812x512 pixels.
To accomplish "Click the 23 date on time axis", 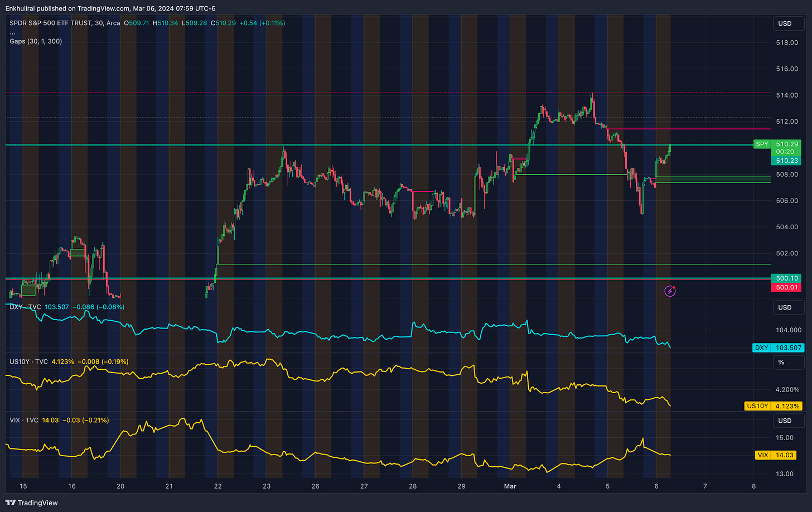I will [x=267, y=486].
